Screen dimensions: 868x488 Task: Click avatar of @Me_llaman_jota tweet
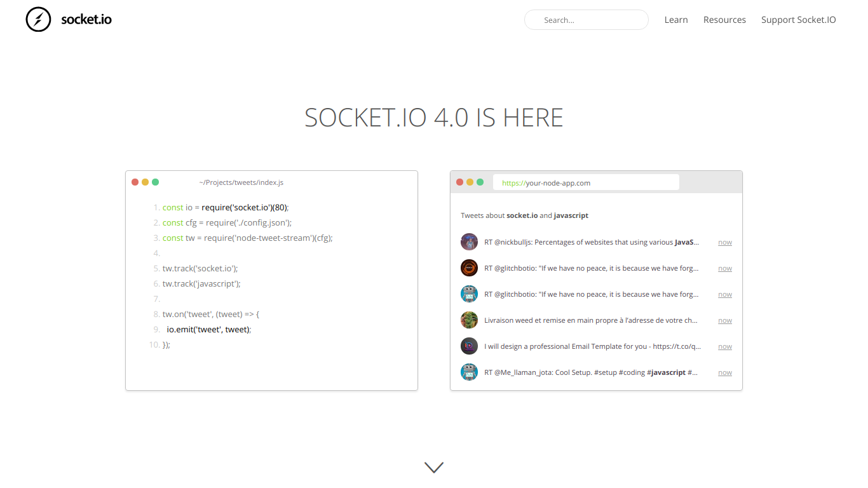469,372
